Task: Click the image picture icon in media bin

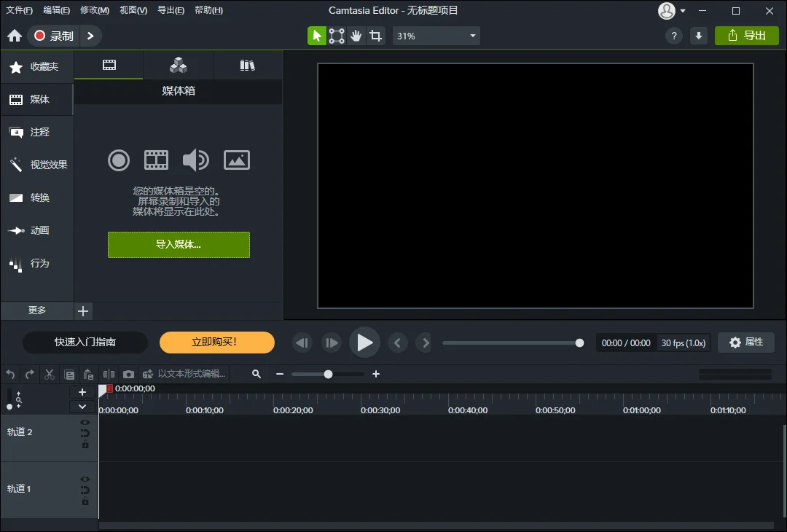Action: tap(236, 160)
